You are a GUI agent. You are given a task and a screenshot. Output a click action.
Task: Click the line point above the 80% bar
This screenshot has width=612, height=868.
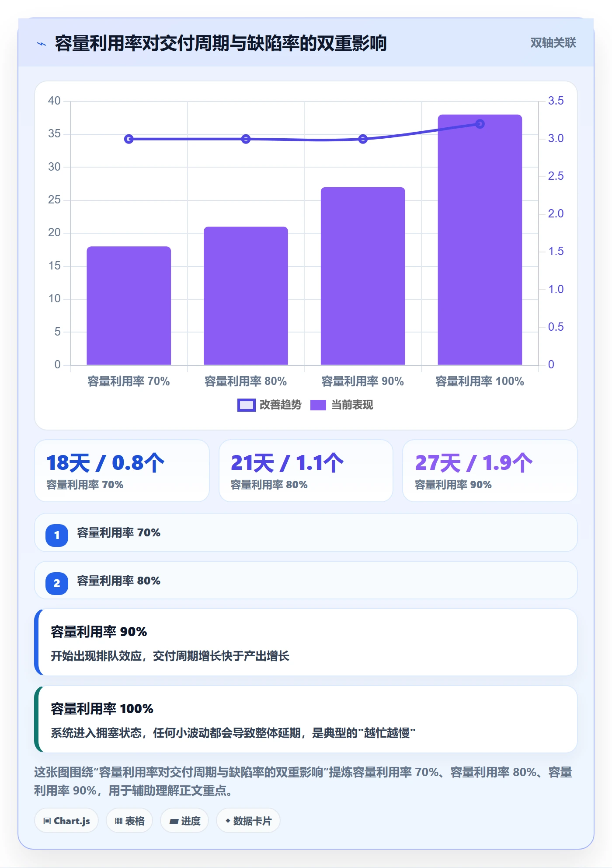click(x=246, y=139)
